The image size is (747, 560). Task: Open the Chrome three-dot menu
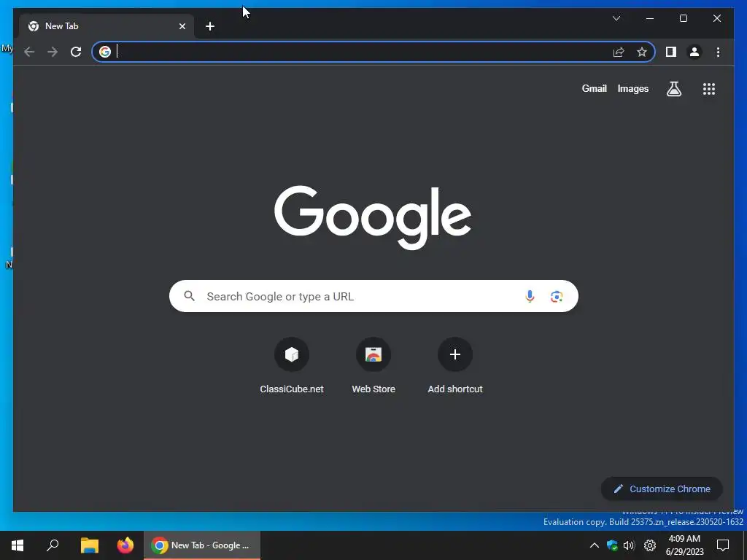click(x=718, y=52)
